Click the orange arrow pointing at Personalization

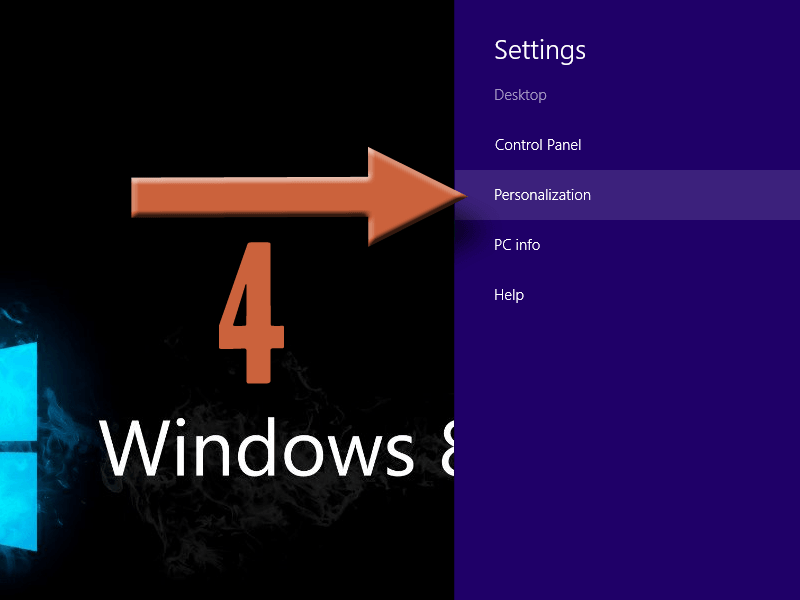(x=300, y=195)
